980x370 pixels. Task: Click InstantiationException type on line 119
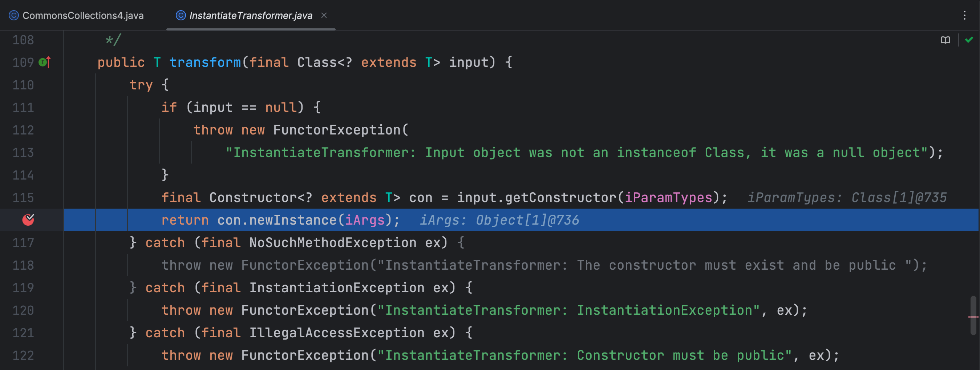coord(337,288)
